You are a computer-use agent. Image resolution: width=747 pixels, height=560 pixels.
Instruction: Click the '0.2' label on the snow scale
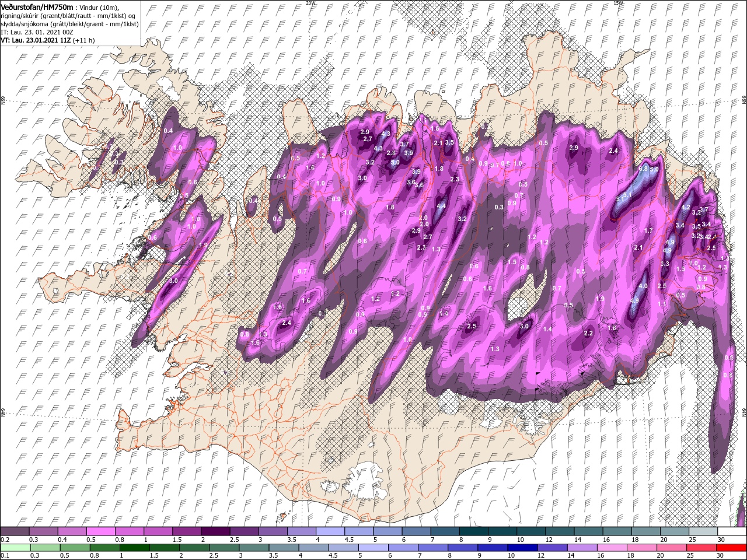pos(5,540)
